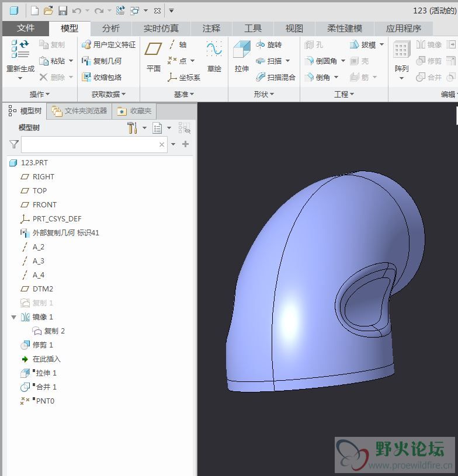Open the Chamfer (倒角) dropdown arrow
The image size is (458, 476).
coord(336,77)
